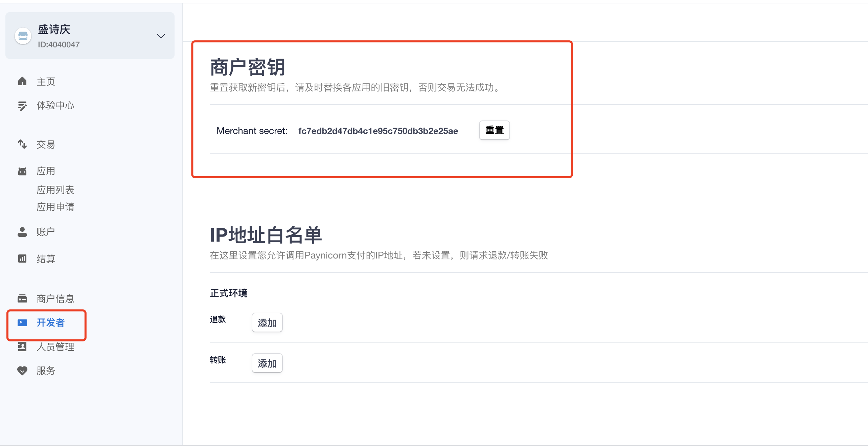This screenshot has width=868, height=448.
Task: Select the highlighted 开发者 developer icon
Action: 22,323
